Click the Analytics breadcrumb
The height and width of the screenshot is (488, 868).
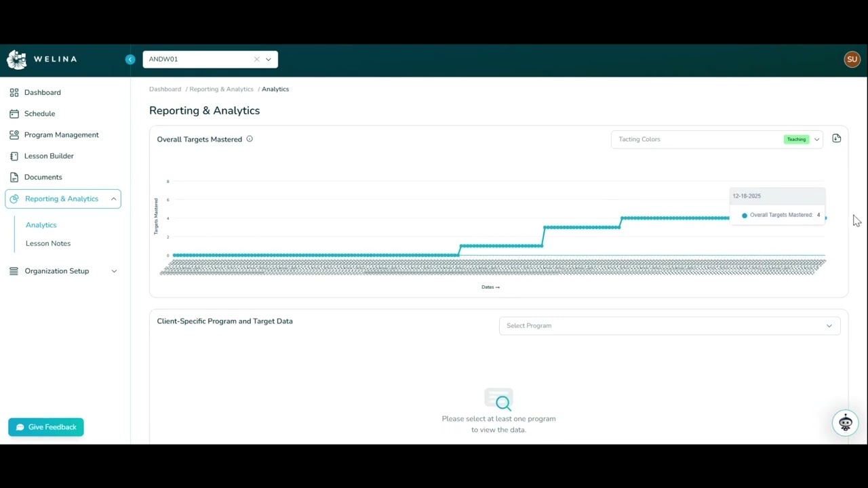pyautogui.click(x=275, y=89)
